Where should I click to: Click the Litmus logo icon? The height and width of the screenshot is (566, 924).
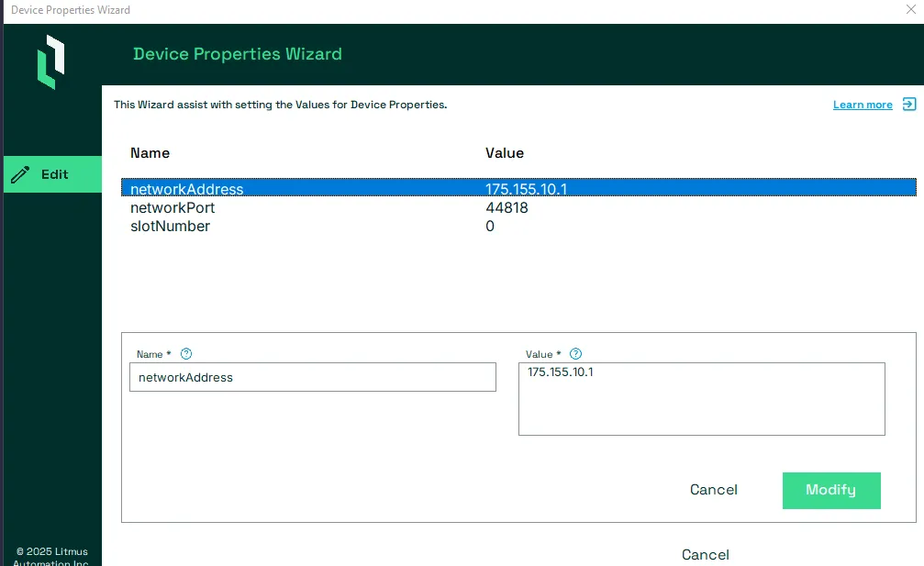point(51,61)
